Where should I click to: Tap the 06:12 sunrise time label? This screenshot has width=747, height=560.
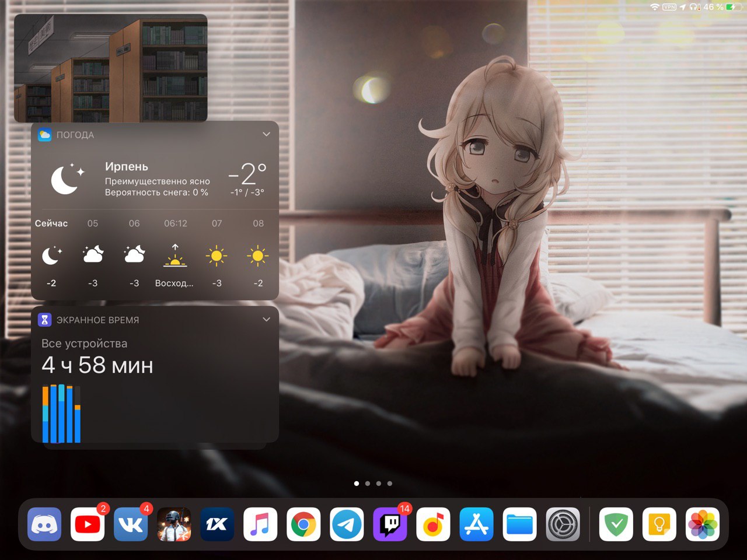pyautogui.click(x=176, y=223)
